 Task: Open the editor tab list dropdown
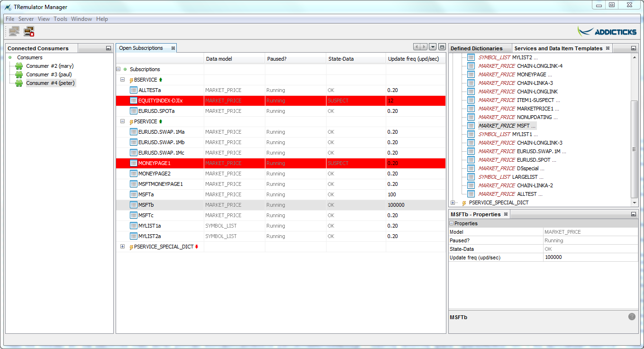[433, 46]
